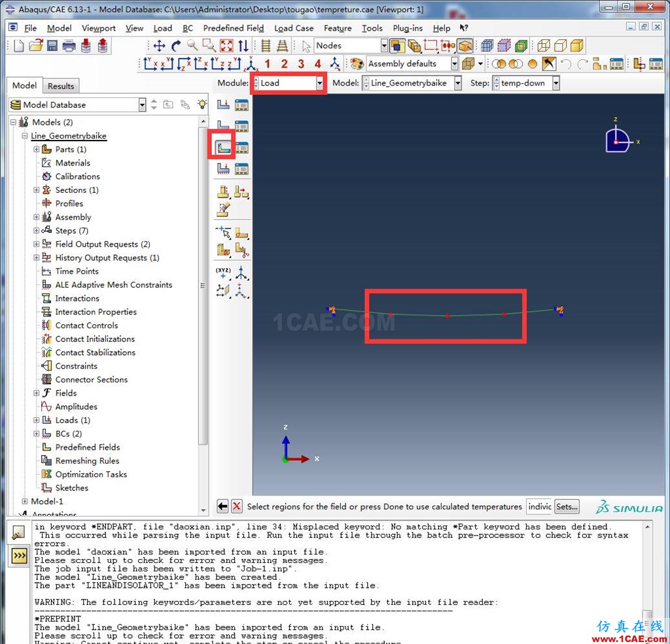Expand the Steps (7) tree node
The height and width of the screenshot is (644, 670).
point(37,231)
